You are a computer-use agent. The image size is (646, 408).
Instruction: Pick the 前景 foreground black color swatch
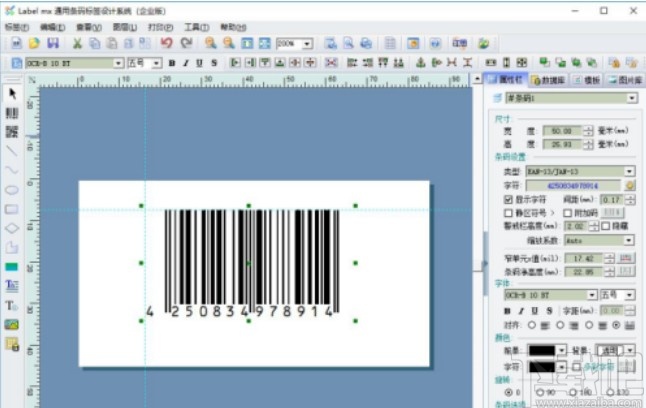[x=542, y=350]
